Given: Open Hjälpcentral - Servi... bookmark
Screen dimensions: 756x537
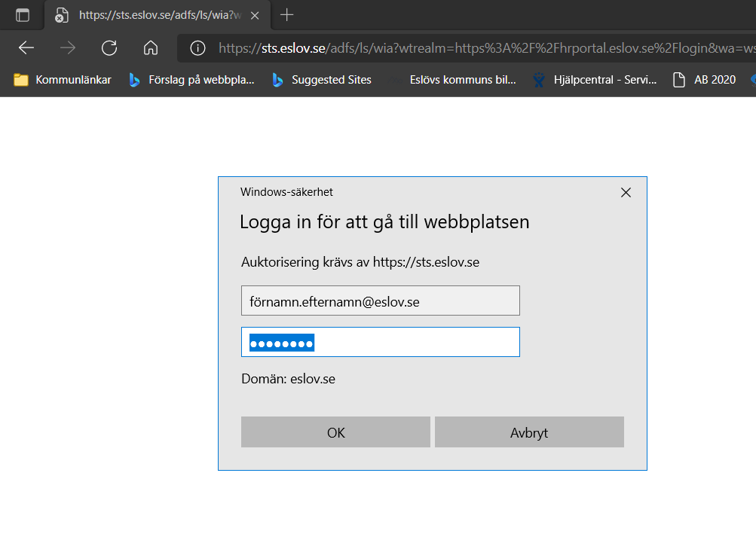Looking at the screenshot, I should [595, 80].
